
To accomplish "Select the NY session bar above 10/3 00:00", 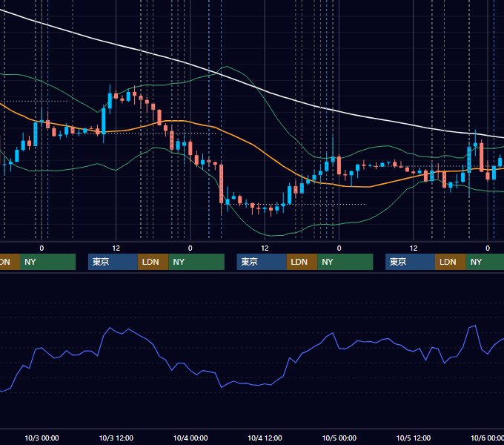I will 47,262.
